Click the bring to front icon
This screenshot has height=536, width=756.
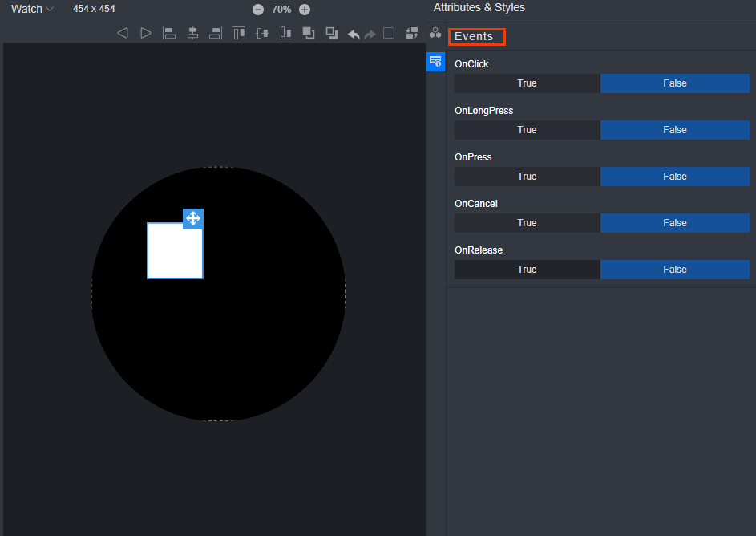pos(309,33)
